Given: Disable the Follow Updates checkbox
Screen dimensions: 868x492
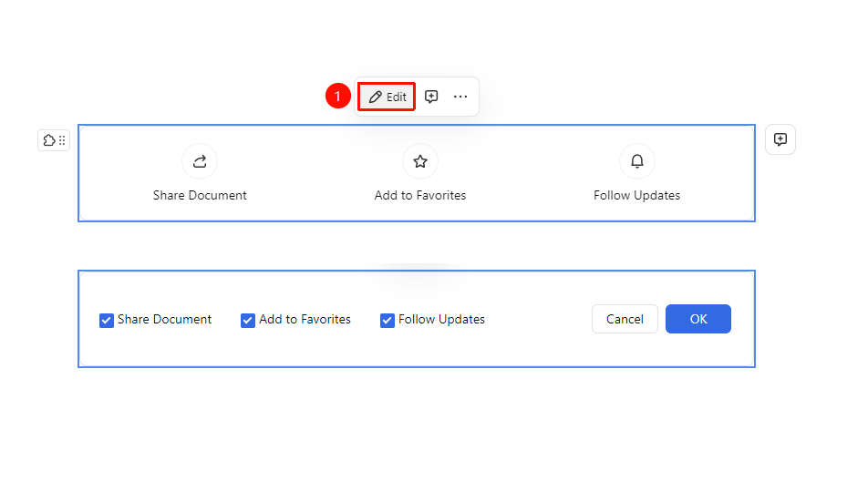Looking at the screenshot, I should 387,321.
